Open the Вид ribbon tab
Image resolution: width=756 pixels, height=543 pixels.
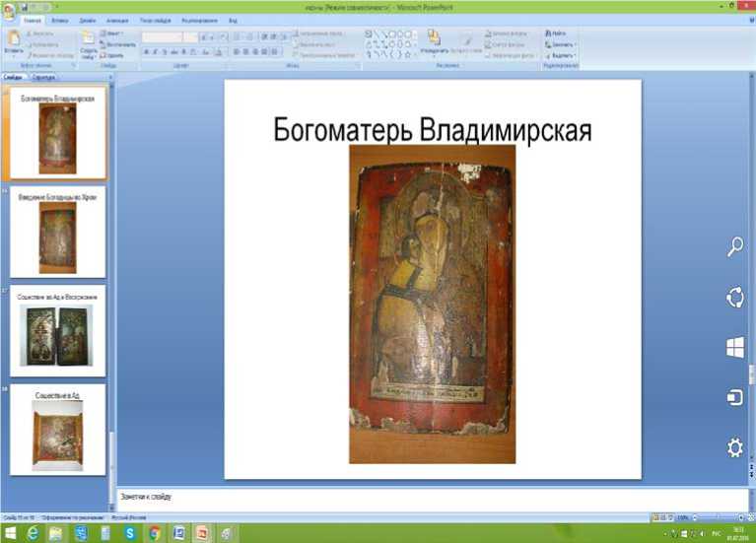(233, 21)
